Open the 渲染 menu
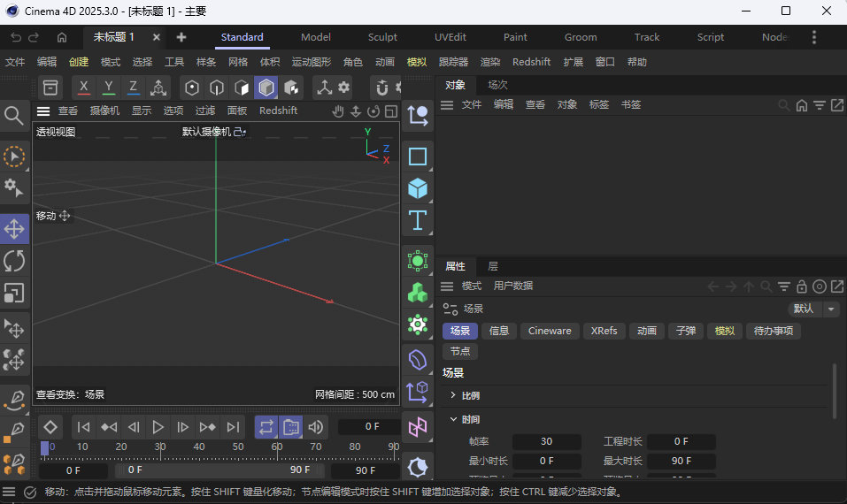847x504 pixels. click(490, 62)
